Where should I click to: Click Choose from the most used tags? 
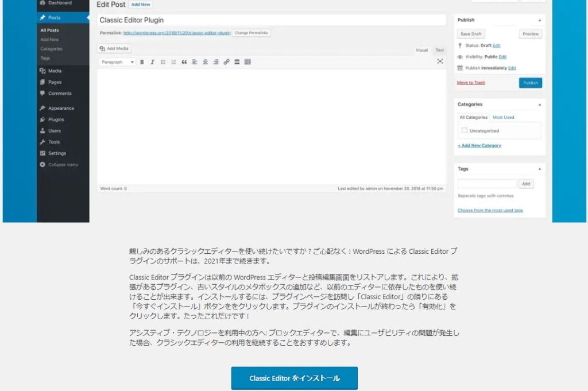(x=490, y=210)
